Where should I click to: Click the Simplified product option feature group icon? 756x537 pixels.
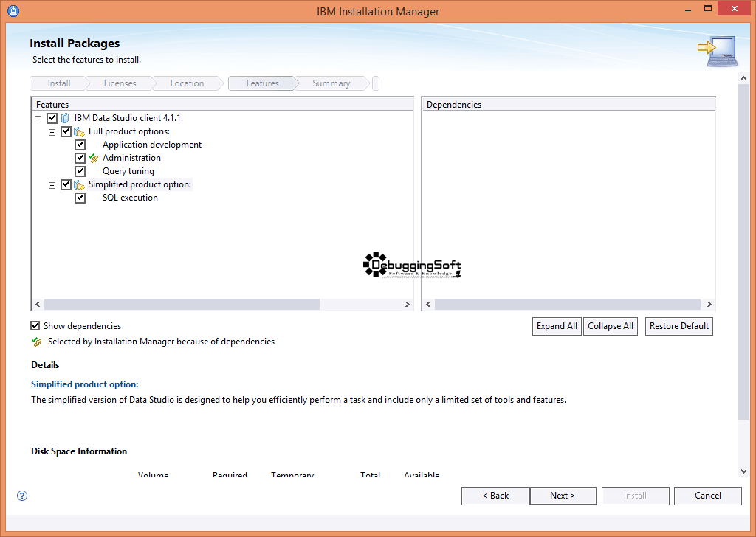click(79, 184)
